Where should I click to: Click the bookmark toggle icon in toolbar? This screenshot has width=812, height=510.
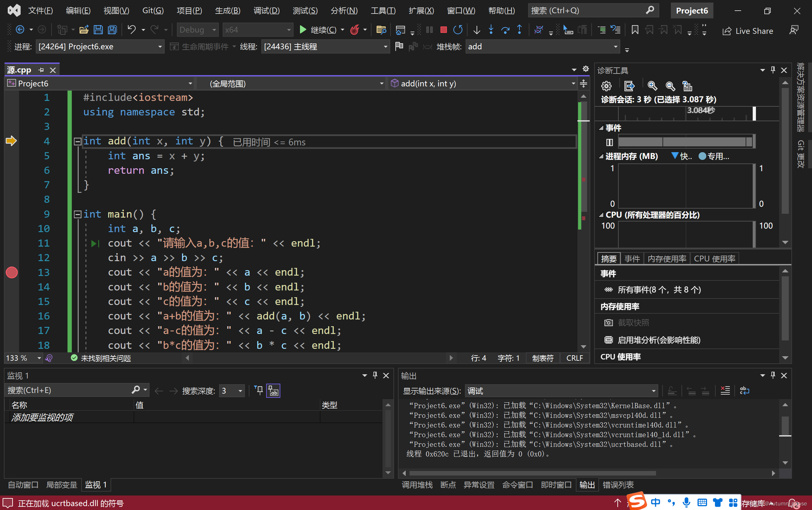(x=635, y=30)
